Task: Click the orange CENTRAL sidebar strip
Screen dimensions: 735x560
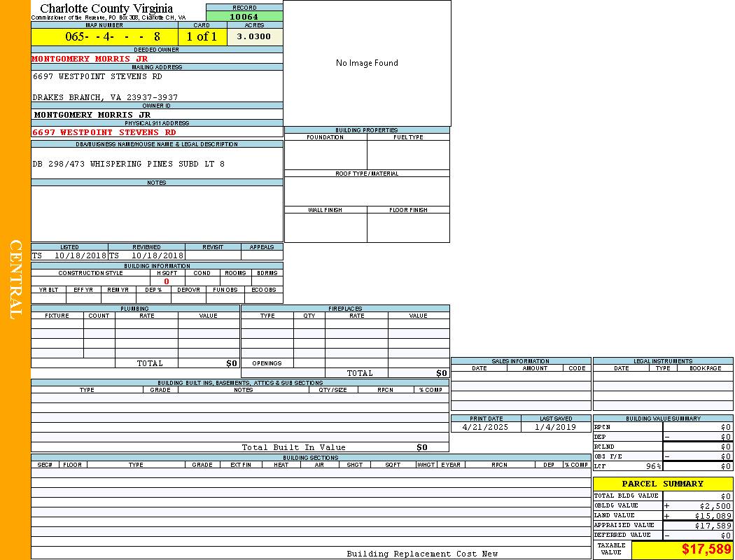Action: tap(15, 280)
